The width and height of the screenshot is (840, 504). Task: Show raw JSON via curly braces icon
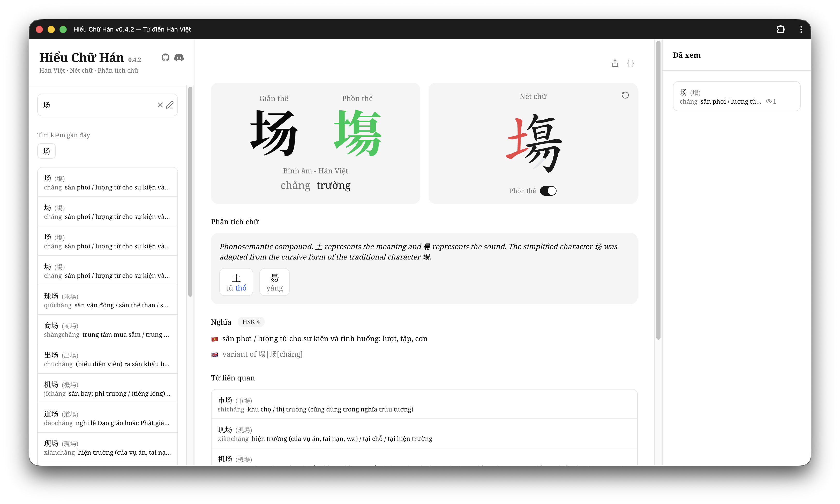point(630,63)
